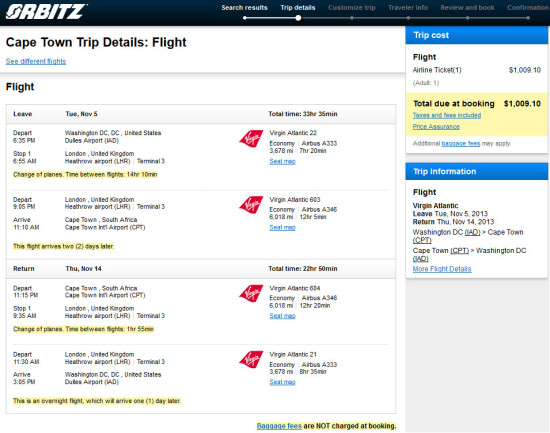Click Baggage fees link at page bottom
Screen dimensions: 550x433
pos(279,426)
